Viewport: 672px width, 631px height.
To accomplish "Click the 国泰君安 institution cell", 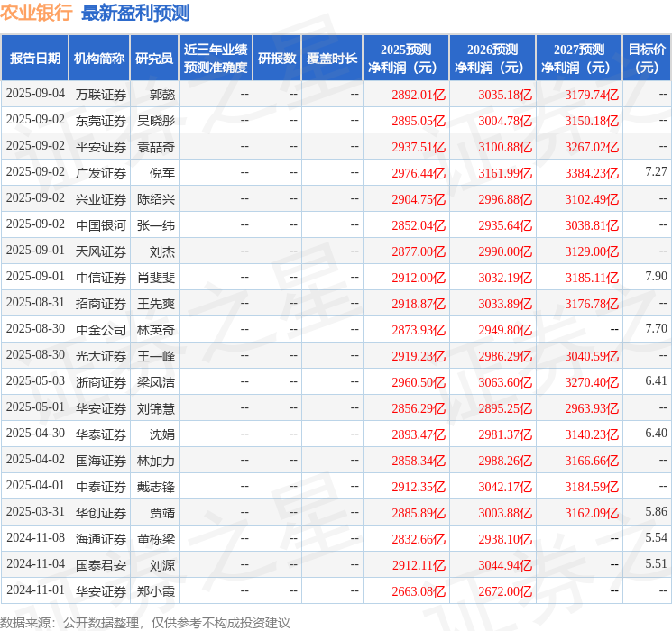I will click(x=101, y=565).
